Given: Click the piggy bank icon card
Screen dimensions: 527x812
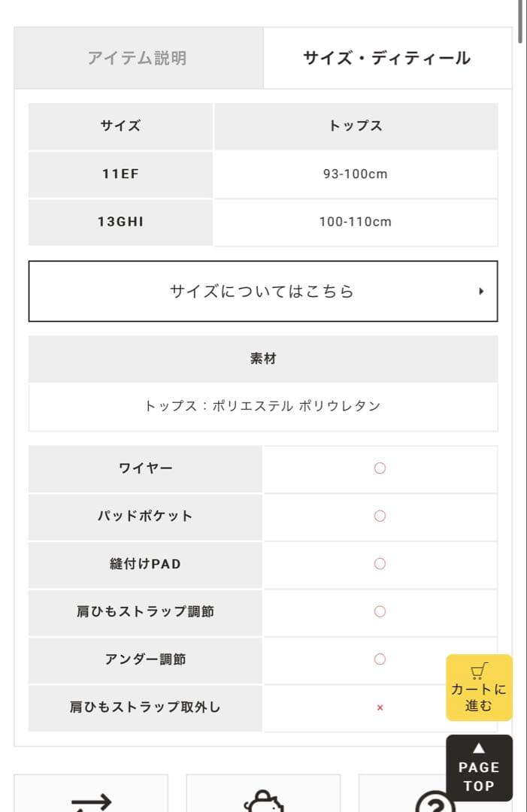Looking at the screenshot, I should coord(263,798).
